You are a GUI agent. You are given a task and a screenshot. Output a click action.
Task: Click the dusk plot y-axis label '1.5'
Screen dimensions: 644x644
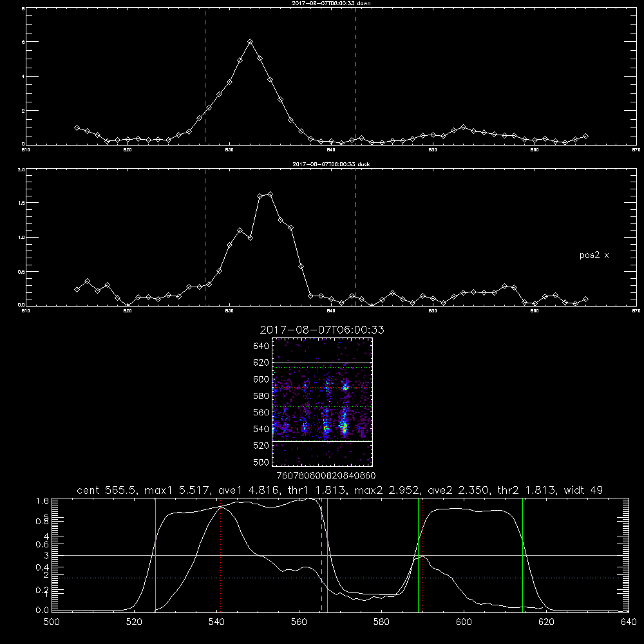21,203
